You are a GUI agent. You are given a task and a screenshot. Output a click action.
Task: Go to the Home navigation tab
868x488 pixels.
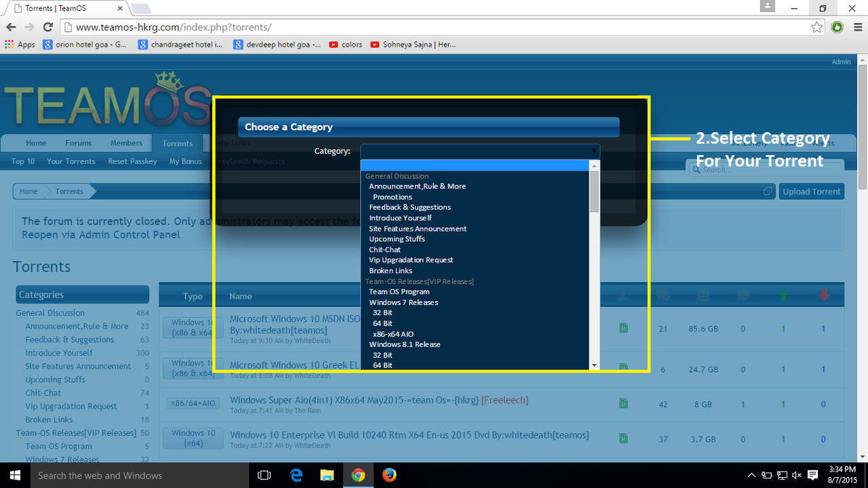[x=36, y=143]
